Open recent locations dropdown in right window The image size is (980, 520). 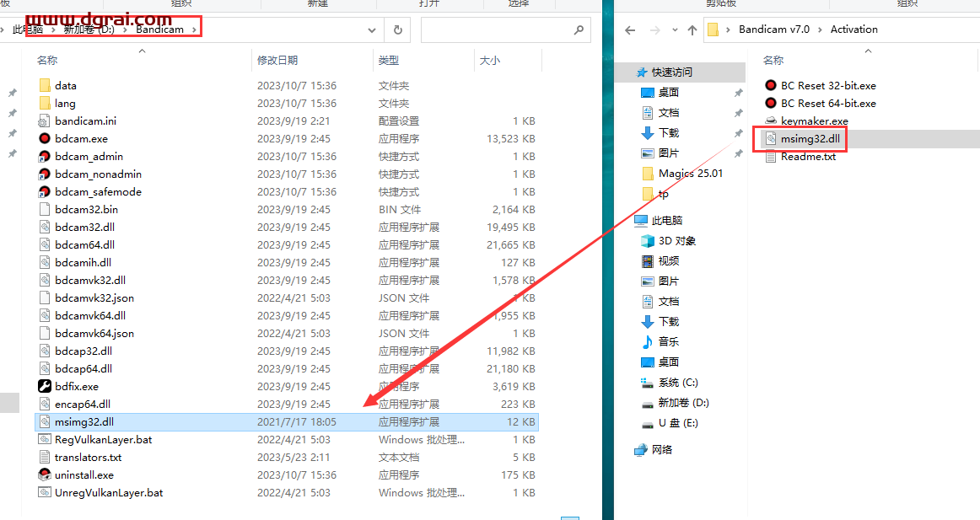[675, 29]
